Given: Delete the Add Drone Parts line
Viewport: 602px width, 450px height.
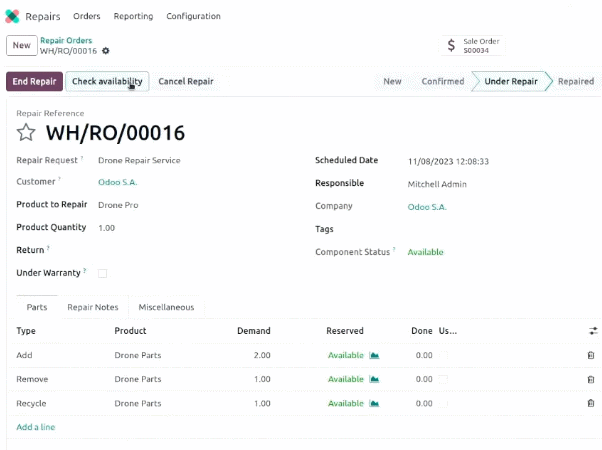Looking at the screenshot, I should [591, 355].
